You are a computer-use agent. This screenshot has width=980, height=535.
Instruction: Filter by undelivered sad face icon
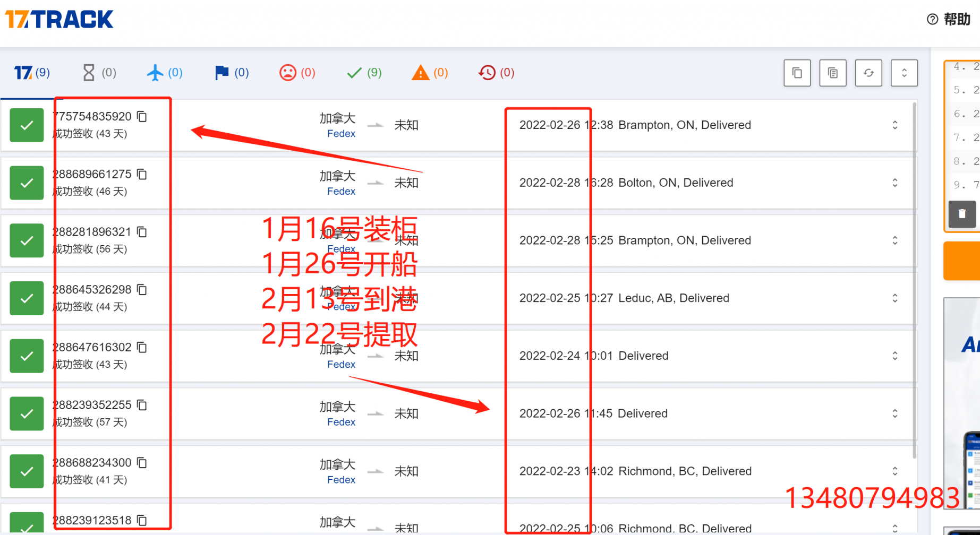click(297, 73)
